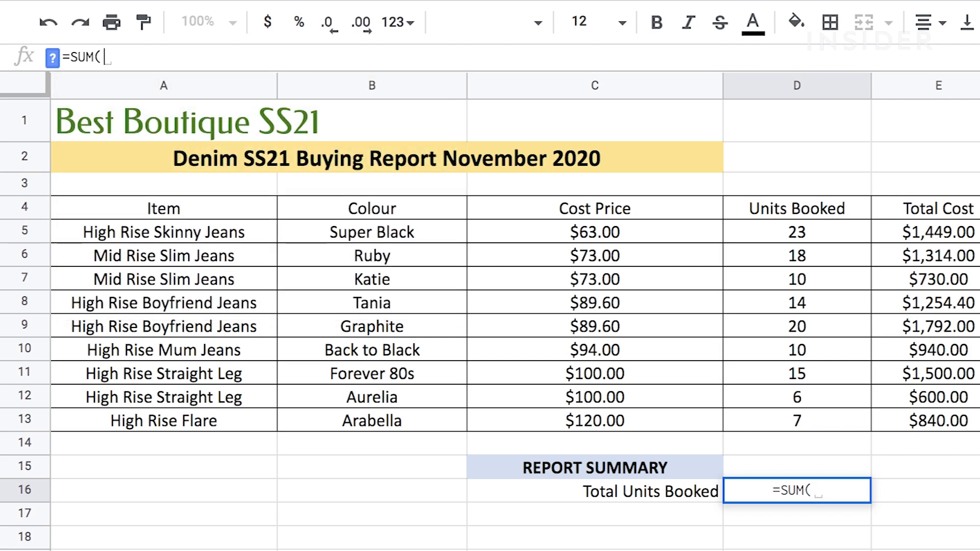Click the Print icon

111,22
